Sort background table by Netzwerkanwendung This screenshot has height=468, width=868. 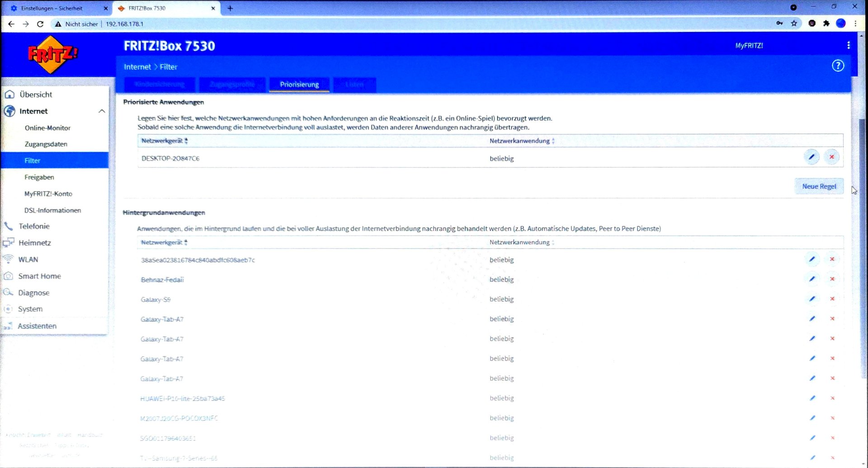point(522,242)
